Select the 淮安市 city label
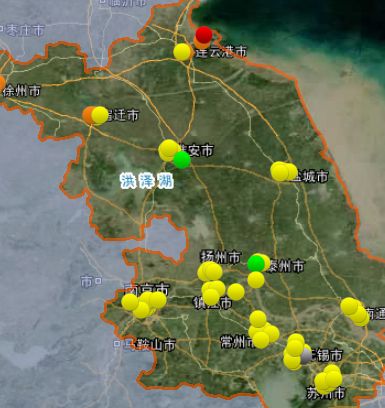This screenshot has height=408, width=385. click(196, 151)
